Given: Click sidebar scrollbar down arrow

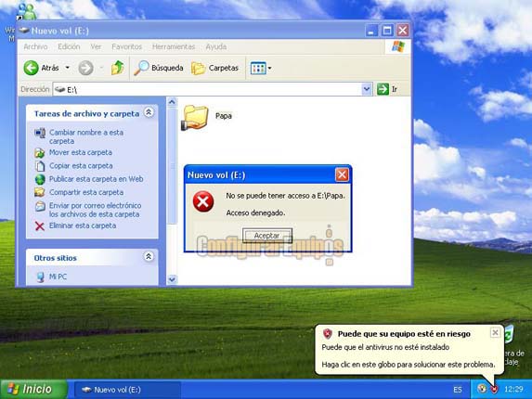Looking at the screenshot, I should [x=172, y=279].
